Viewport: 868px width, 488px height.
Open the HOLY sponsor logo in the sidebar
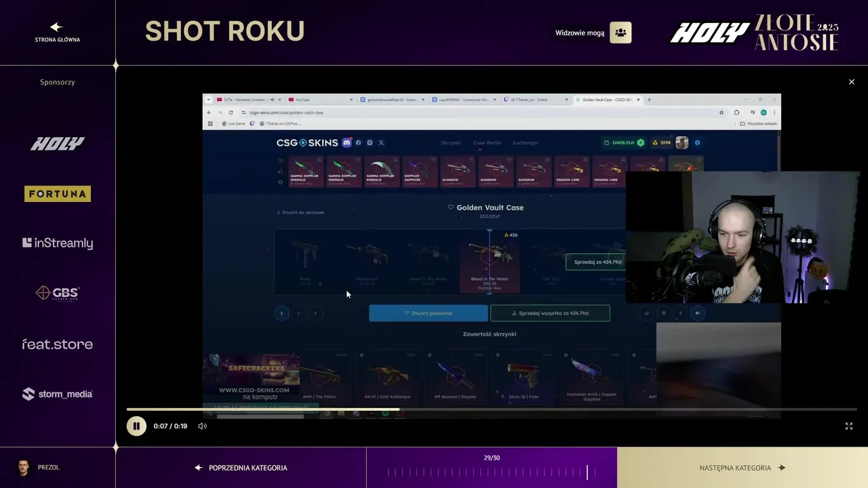coord(58,144)
